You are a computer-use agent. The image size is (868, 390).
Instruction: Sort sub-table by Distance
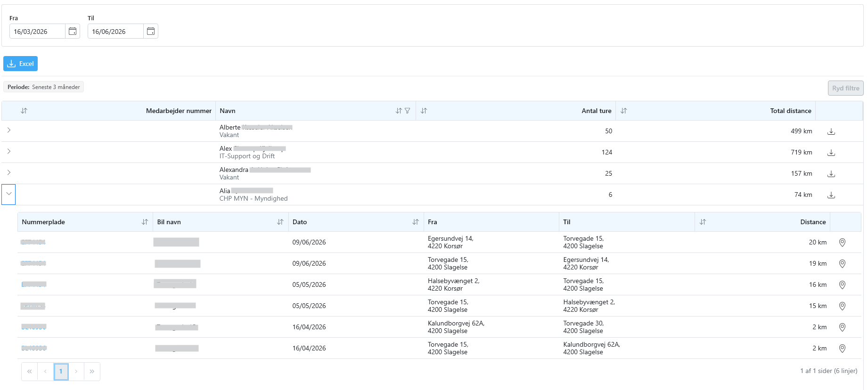[703, 222]
